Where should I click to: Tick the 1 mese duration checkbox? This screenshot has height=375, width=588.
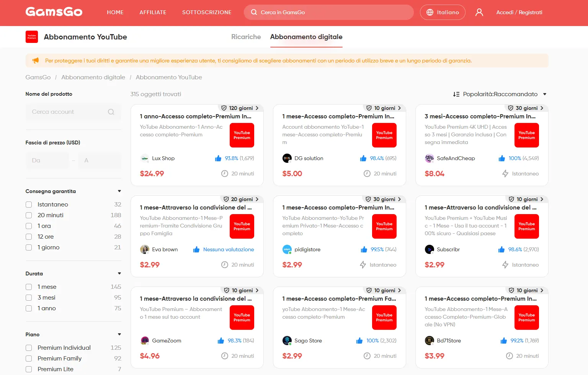(29, 287)
